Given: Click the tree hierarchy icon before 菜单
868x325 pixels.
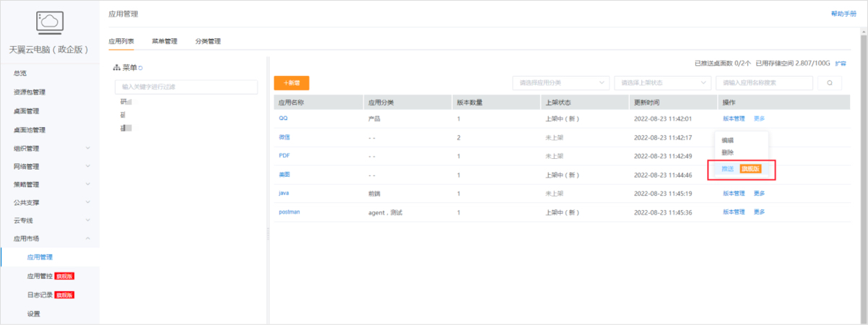Looking at the screenshot, I should (117, 68).
